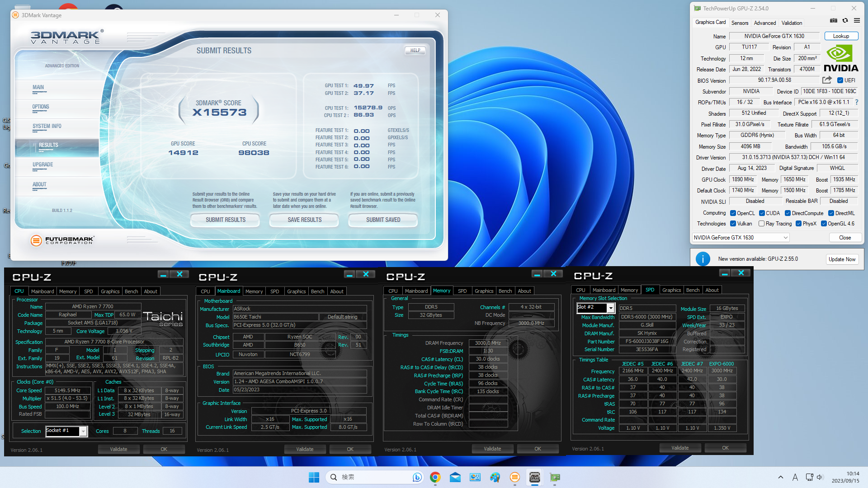Click Validate in the Mainboard CPU-Z window

point(305,449)
